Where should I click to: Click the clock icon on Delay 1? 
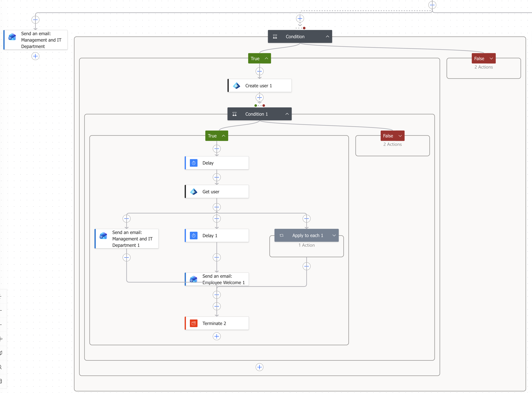click(194, 236)
